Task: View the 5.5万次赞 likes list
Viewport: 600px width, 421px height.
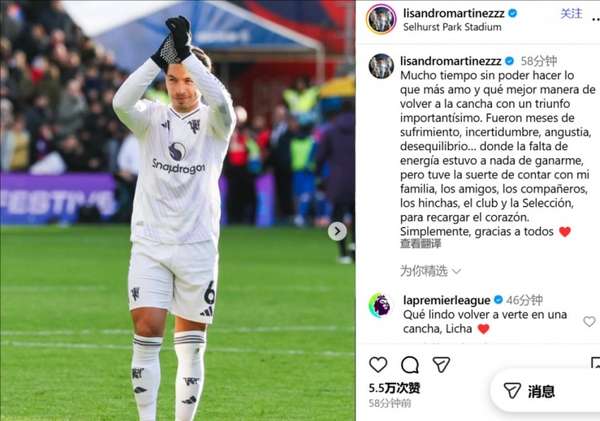Action: 395,388
